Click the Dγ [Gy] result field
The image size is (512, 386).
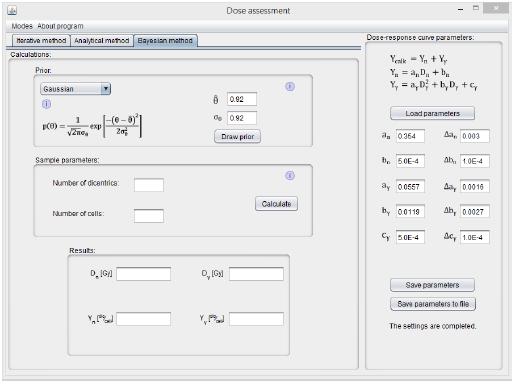256,274
